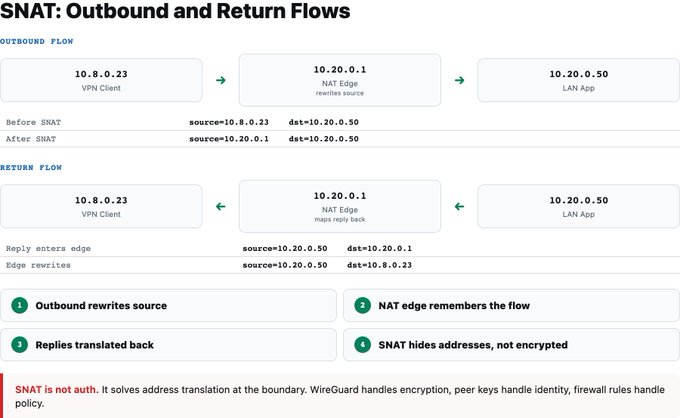The width and height of the screenshot is (680, 418).
Task: Click the outbound arrow from VPN Client to NAT Edge
Action: point(221,80)
